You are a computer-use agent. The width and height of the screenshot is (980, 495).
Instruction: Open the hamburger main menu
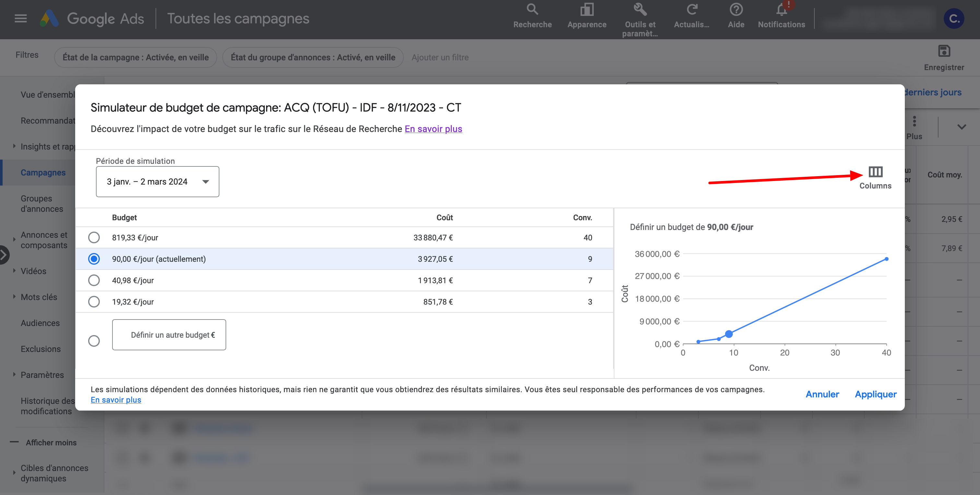click(x=20, y=18)
